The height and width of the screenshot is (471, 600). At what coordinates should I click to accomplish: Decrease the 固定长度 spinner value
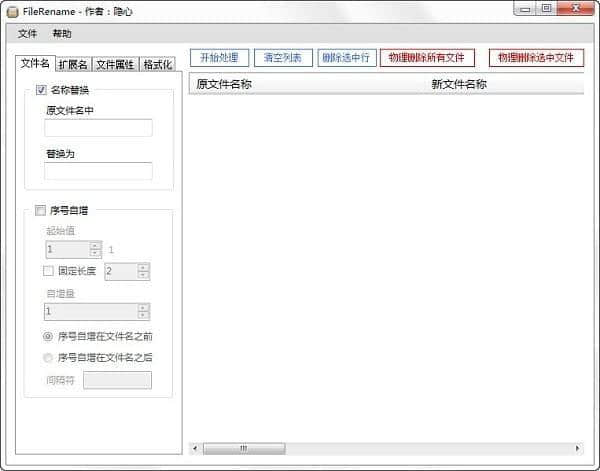click(143, 275)
